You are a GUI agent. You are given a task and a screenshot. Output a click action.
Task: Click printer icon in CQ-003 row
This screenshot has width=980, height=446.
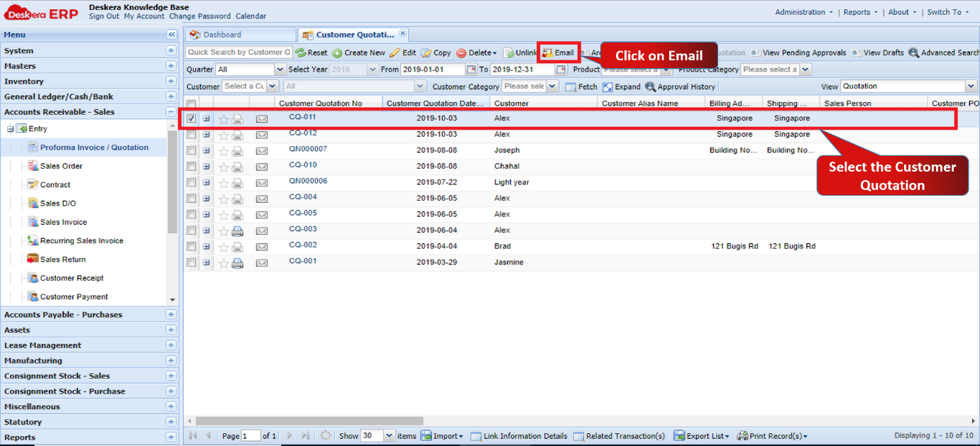tap(238, 230)
